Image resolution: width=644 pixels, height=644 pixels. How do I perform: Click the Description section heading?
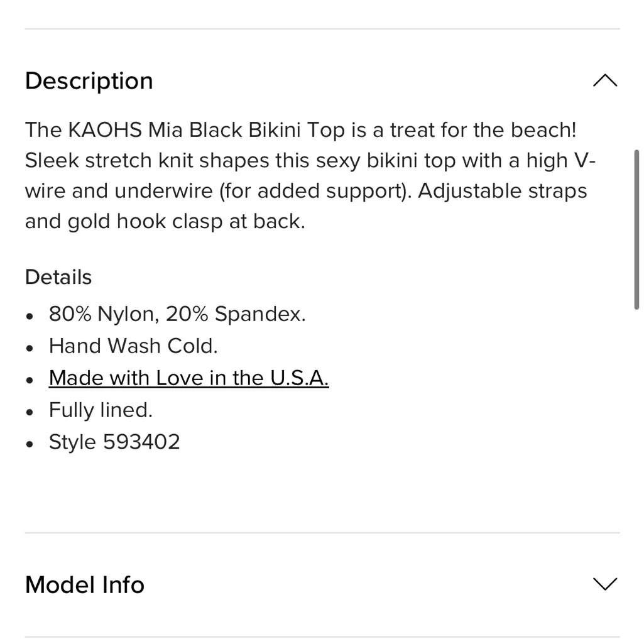(89, 81)
